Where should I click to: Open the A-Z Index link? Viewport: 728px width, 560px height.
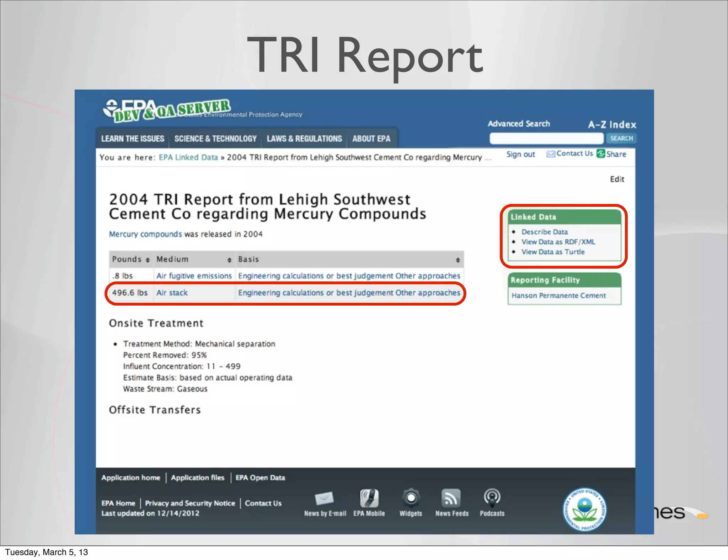[x=612, y=125]
